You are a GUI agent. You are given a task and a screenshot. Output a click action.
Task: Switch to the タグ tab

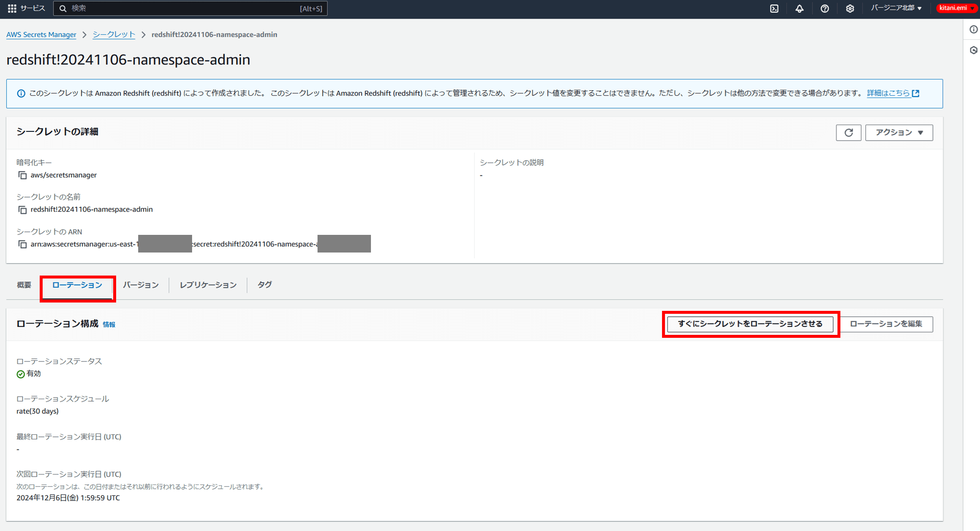pos(265,284)
